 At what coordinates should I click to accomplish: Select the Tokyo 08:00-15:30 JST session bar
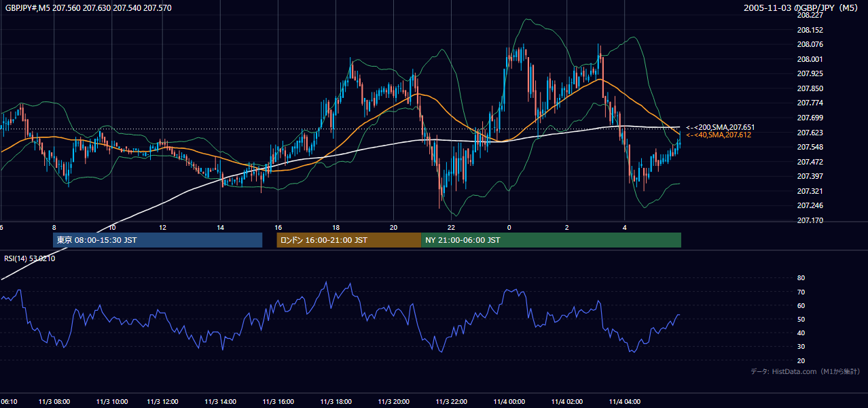[x=158, y=240]
